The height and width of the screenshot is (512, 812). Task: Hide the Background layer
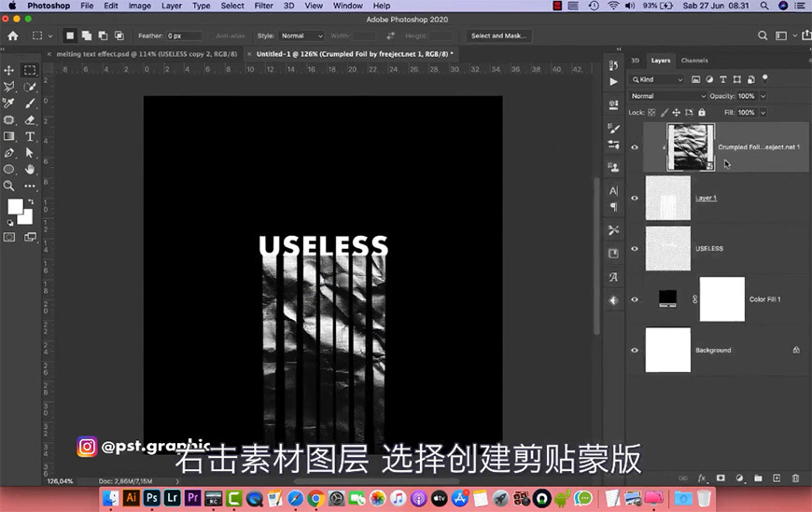[635, 350]
